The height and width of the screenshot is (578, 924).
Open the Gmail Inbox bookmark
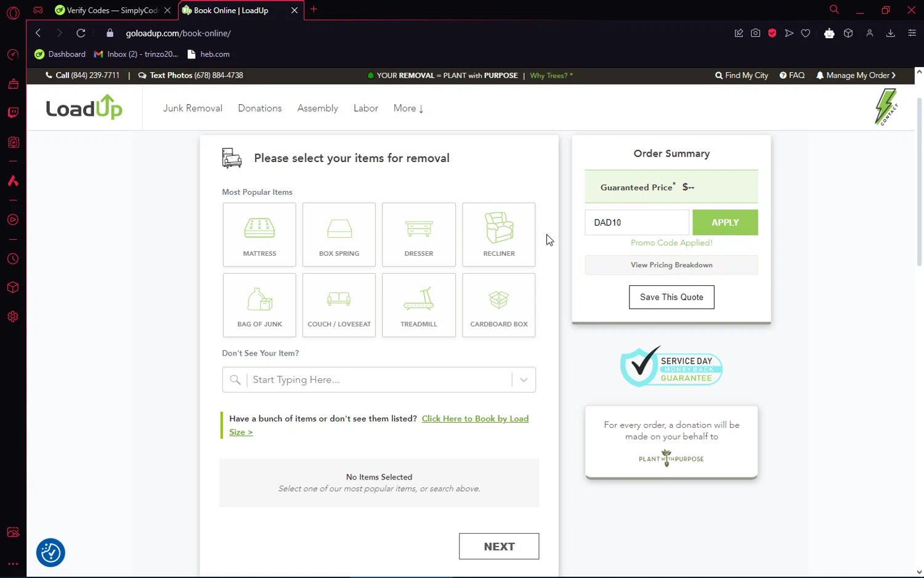(136, 54)
